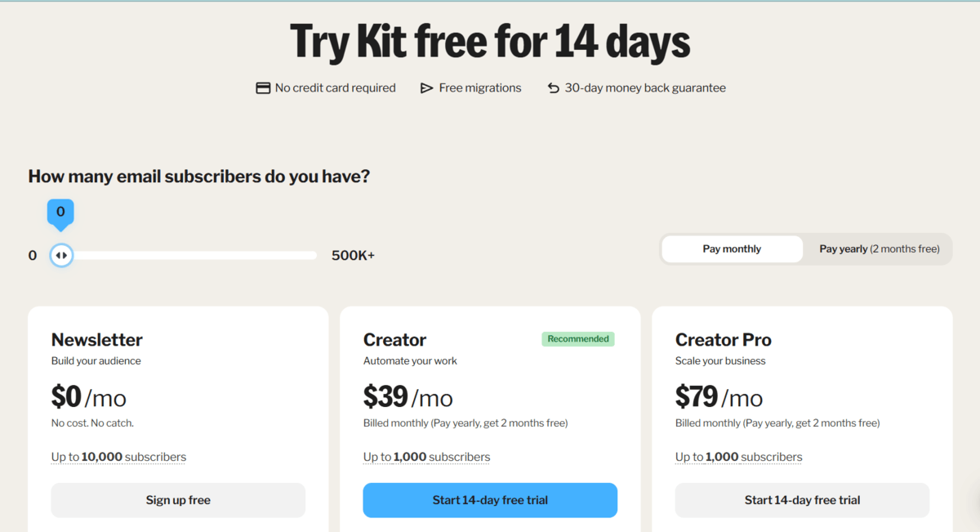
Task: Sign up free for the Newsletter plan
Action: (178, 499)
